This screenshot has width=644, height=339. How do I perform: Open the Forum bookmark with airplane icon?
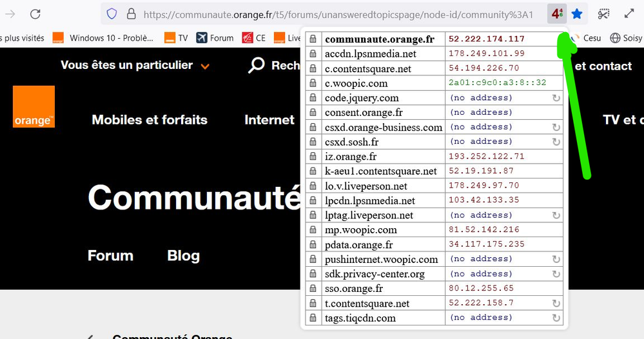pyautogui.click(x=215, y=38)
